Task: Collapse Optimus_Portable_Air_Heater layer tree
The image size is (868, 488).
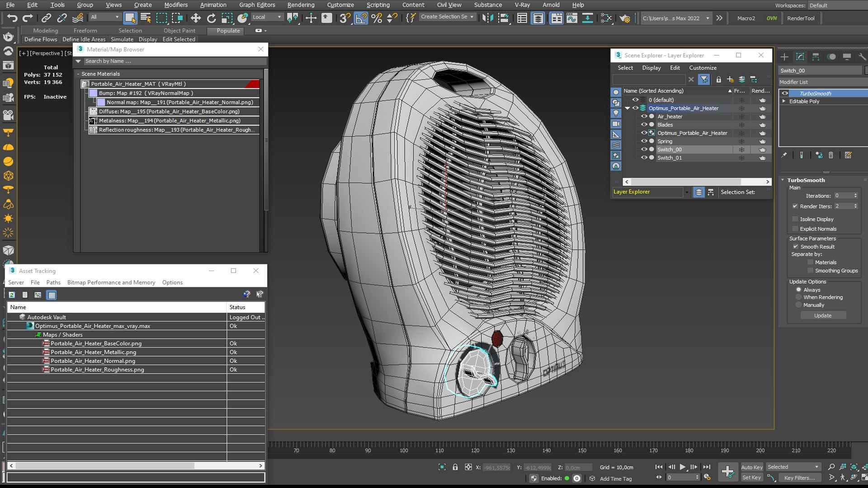Action: [627, 108]
